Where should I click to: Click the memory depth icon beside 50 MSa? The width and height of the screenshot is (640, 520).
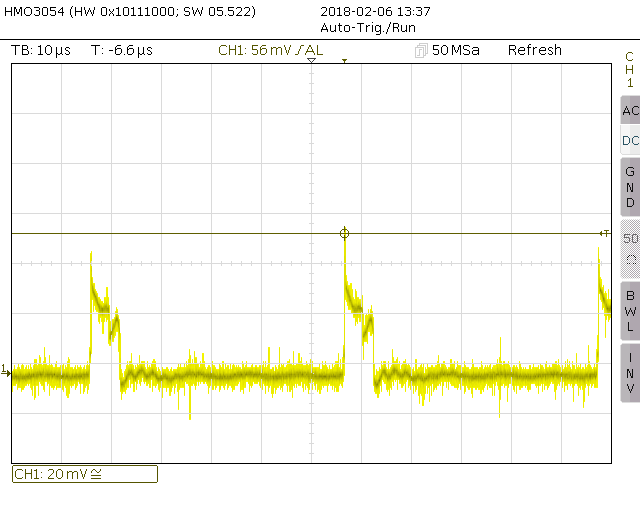pyautogui.click(x=421, y=51)
